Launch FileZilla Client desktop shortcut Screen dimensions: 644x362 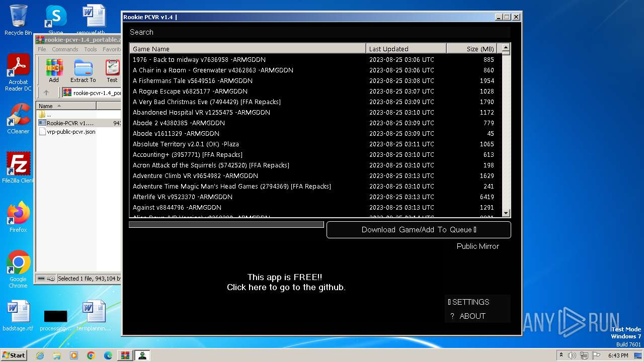(x=18, y=168)
